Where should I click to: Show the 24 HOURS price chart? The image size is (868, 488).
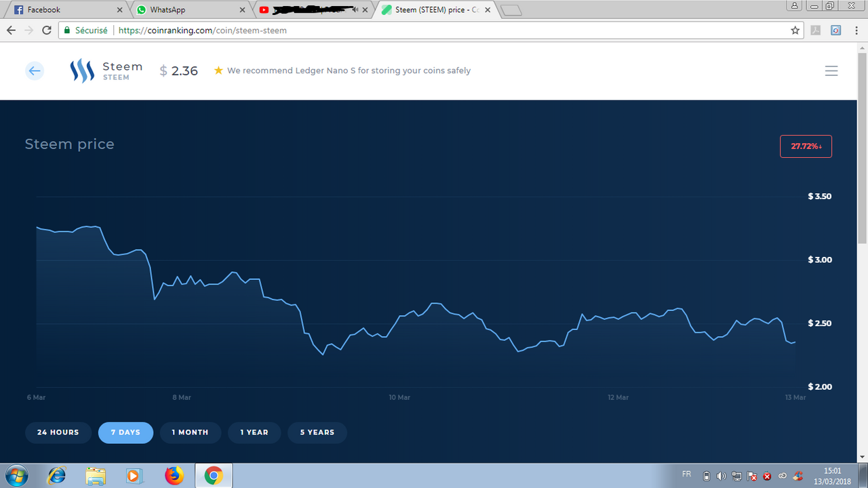click(x=58, y=432)
